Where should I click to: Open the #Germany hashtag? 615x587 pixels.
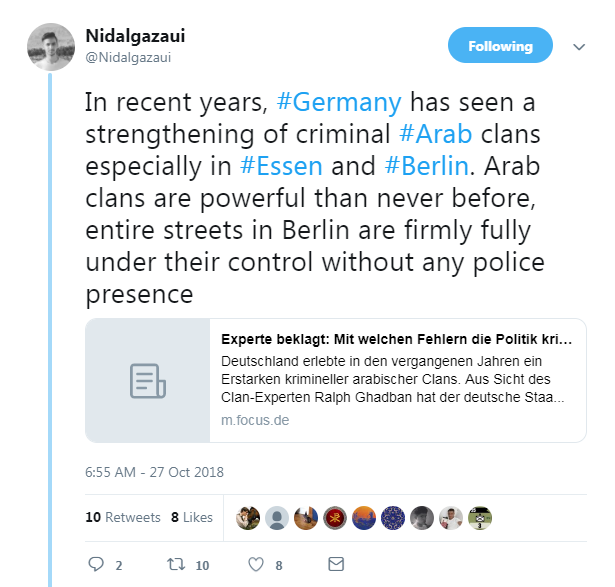click(339, 102)
